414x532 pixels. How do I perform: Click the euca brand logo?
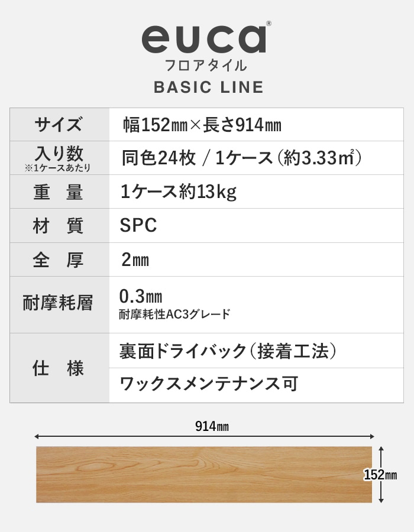point(203,39)
